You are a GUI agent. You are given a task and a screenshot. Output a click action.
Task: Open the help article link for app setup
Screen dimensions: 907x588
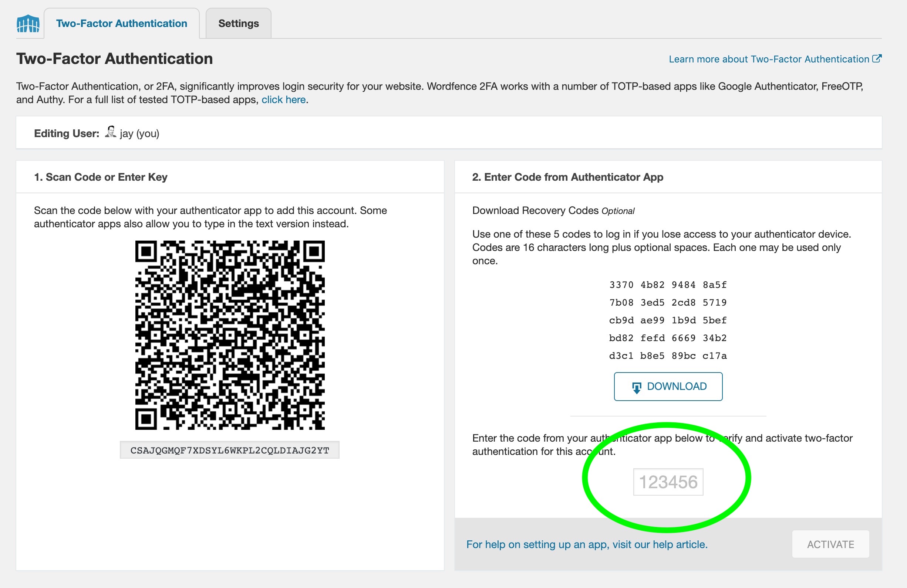(587, 544)
